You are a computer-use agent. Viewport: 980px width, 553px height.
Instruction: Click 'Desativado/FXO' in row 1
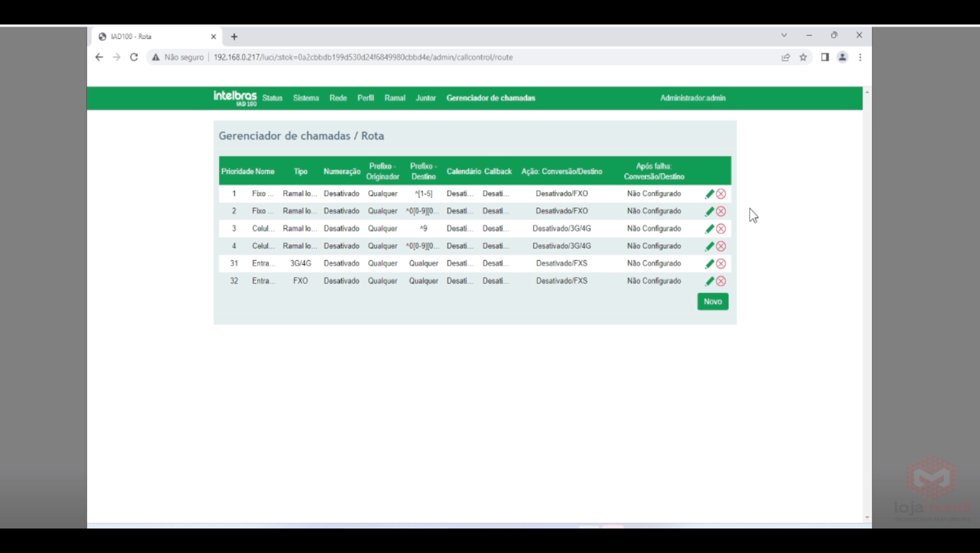click(561, 194)
